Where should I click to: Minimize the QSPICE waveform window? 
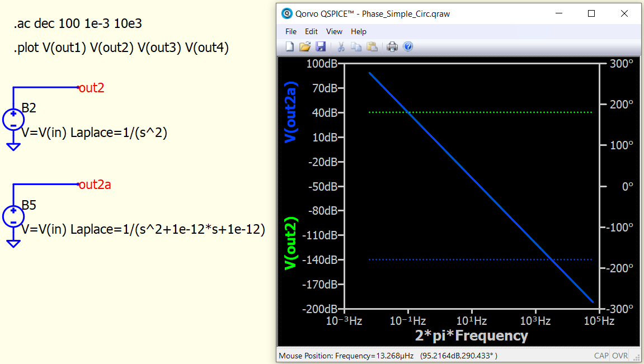point(559,13)
